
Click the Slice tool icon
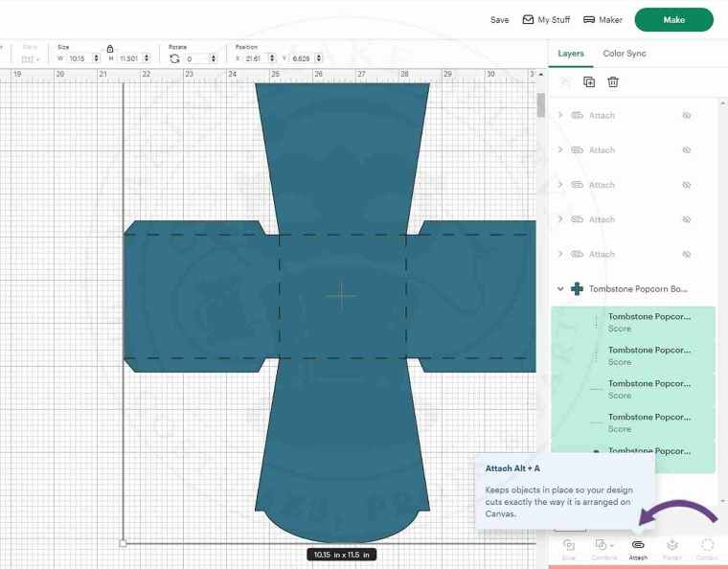click(x=569, y=544)
